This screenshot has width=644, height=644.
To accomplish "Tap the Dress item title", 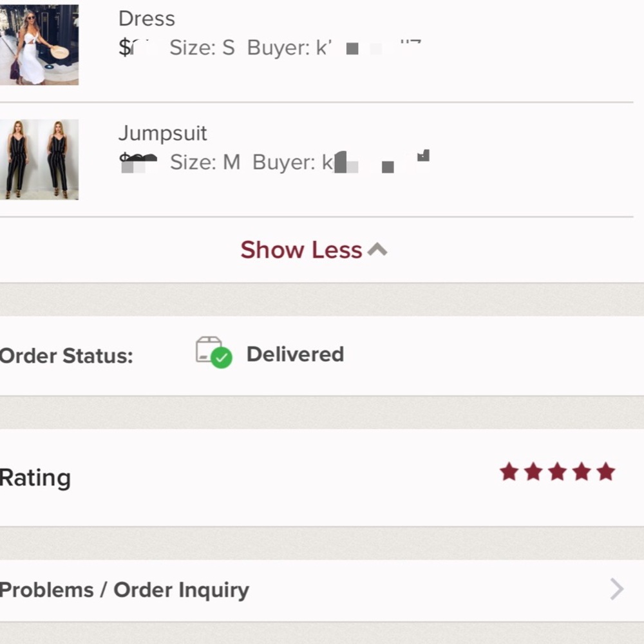I will [x=147, y=19].
